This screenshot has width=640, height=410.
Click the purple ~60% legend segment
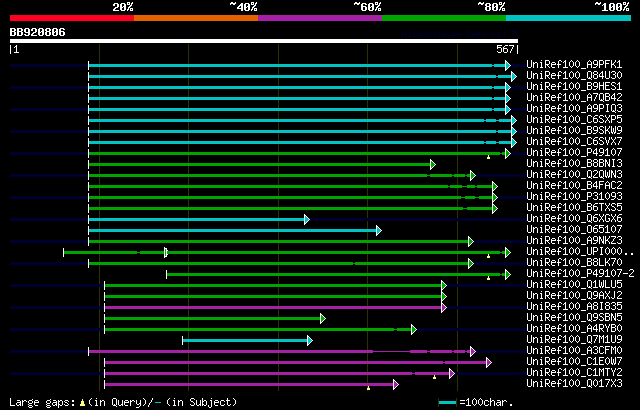[320, 18]
